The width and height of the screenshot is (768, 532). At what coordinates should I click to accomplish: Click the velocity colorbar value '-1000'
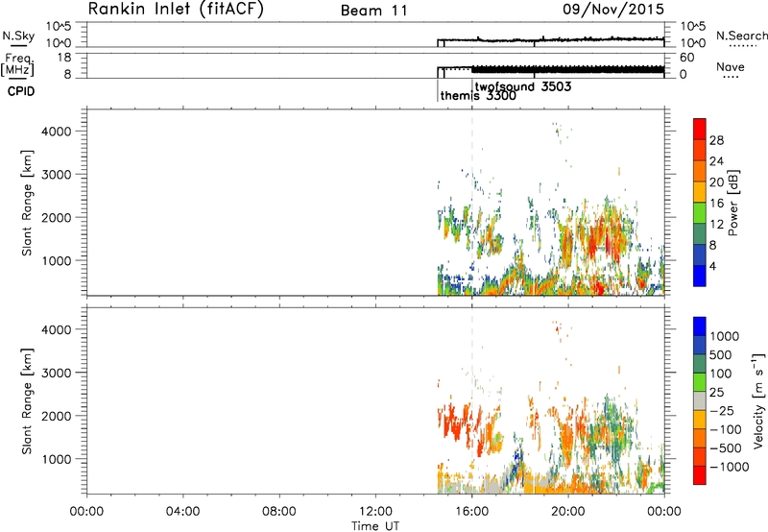pyautogui.click(x=729, y=467)
